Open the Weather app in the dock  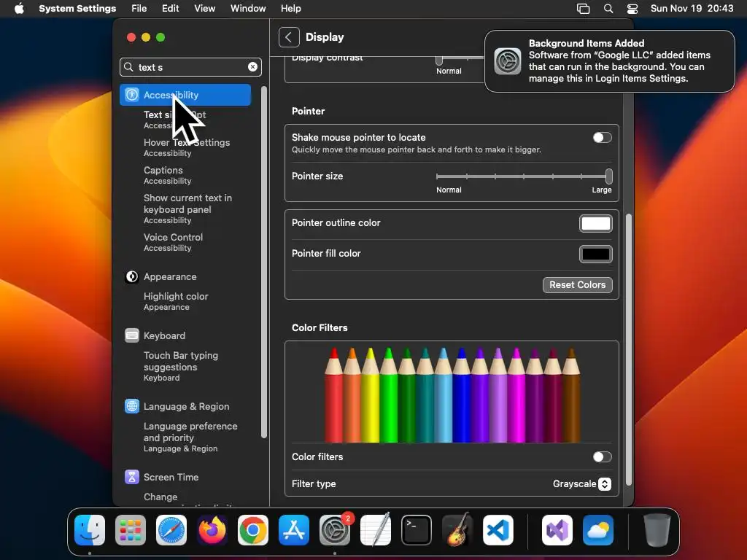(x=598, y=529)
